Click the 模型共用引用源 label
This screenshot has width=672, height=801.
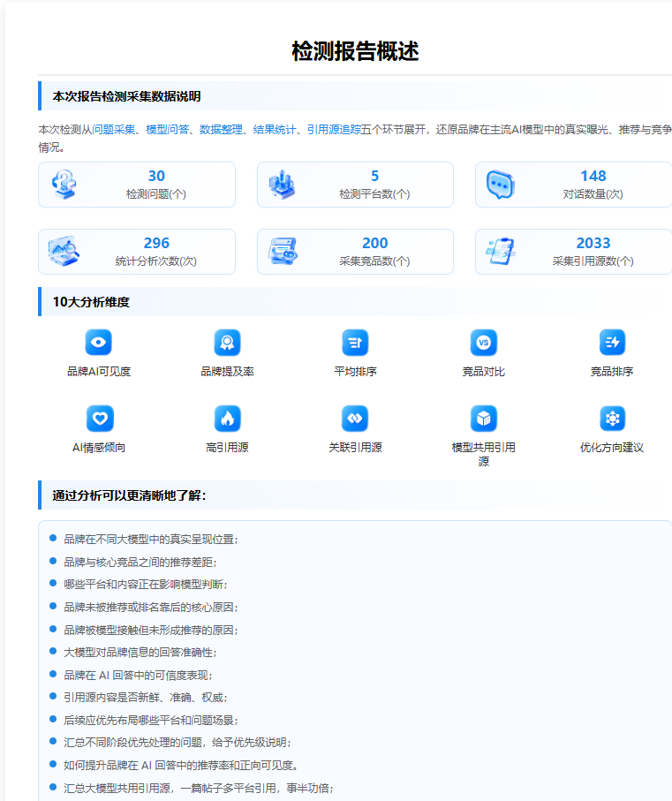(484, 454)
